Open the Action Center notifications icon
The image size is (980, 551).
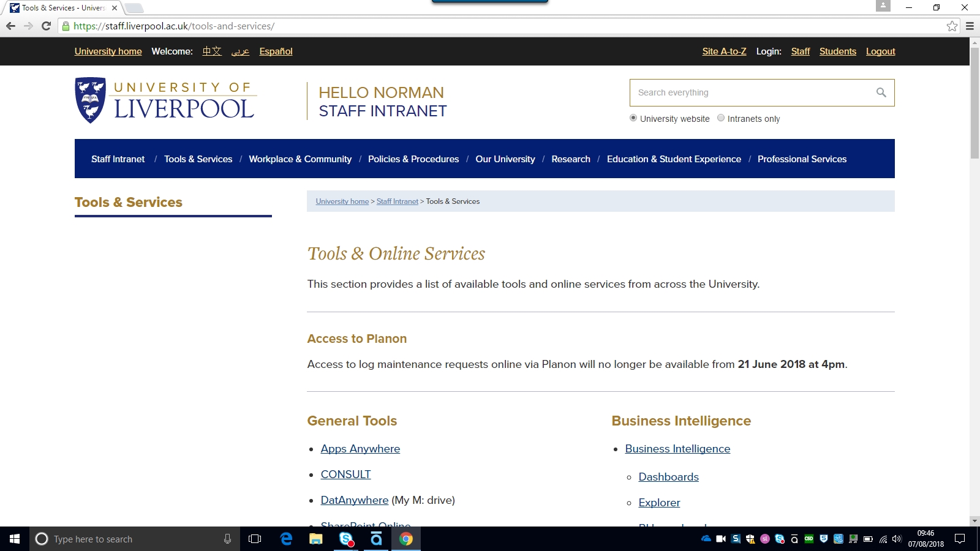pyautogui.click(x=960, y=539)
